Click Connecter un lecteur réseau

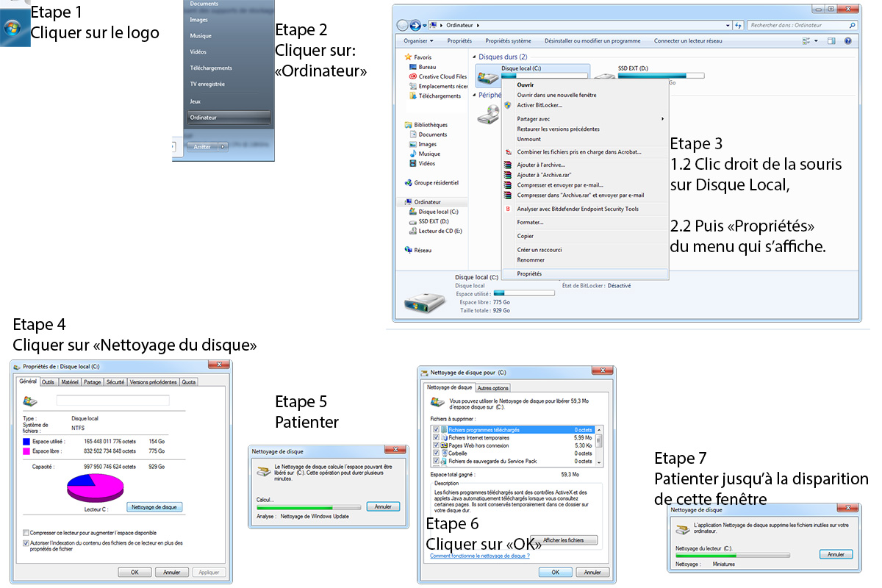point(688,41)
